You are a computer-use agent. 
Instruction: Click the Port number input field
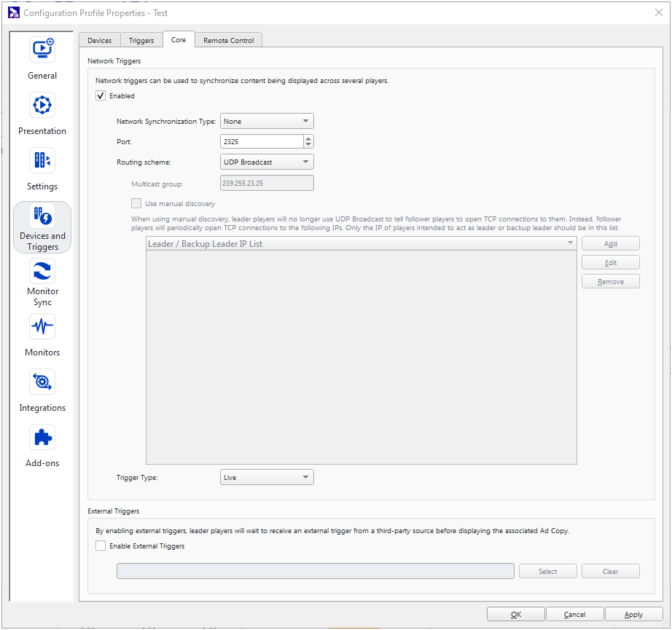coord(262,141)
